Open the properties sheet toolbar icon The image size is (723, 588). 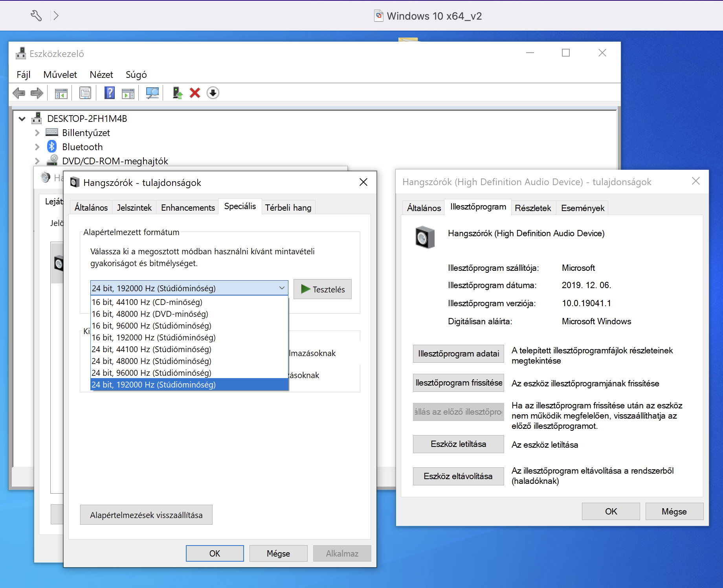click(x=85, y=93)
